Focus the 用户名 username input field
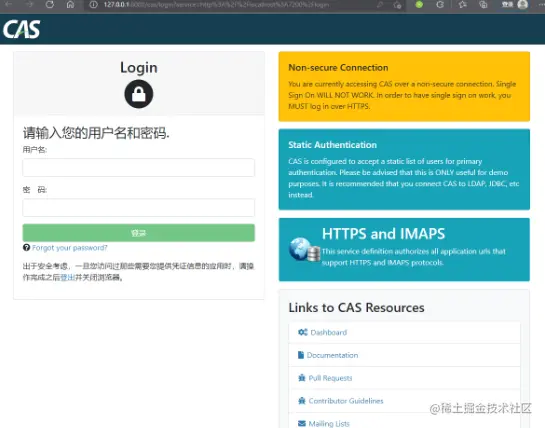Image resolution: width=545 pixels, height=428 pixels. [139, 168]
